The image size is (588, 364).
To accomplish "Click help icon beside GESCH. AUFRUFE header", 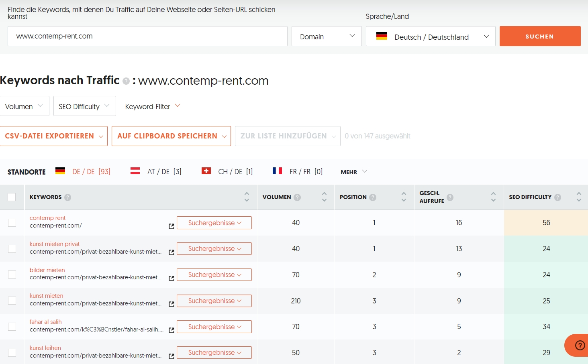I will pos(450,197).
